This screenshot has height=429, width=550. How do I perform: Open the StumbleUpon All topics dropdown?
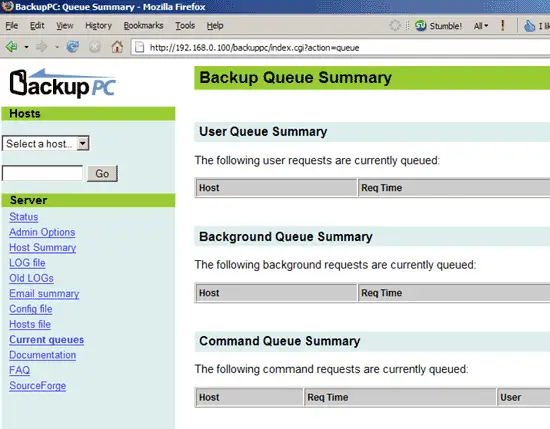pos(481,26)
